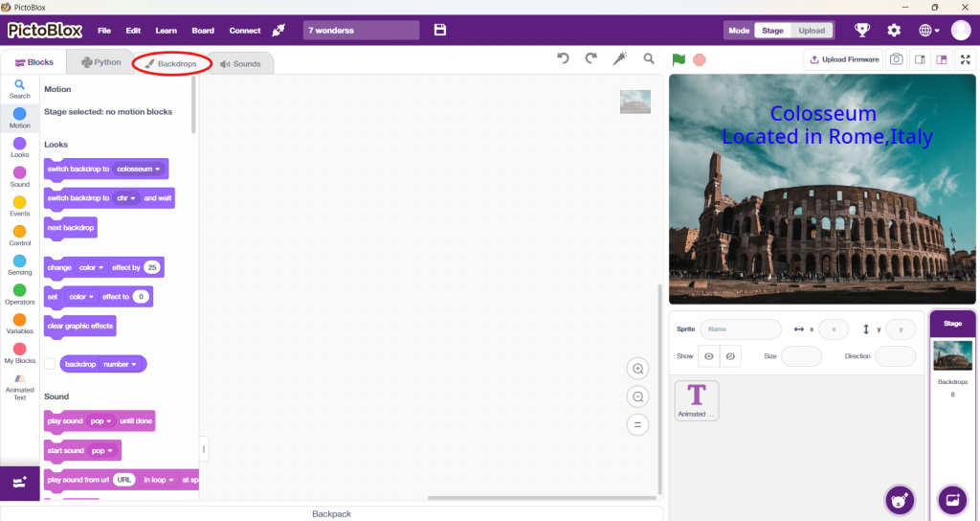Click the project name field

pyautogui.click(x=361, y=31)
